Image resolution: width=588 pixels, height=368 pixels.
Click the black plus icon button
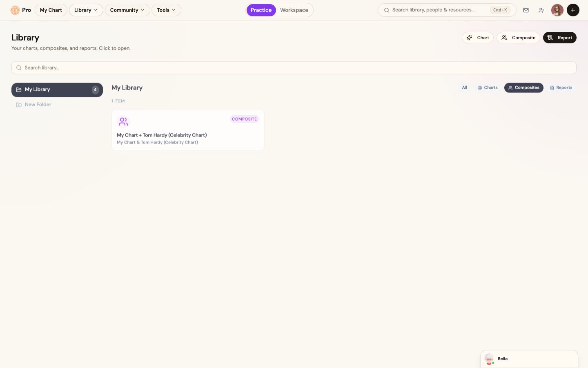coord(573,10)
